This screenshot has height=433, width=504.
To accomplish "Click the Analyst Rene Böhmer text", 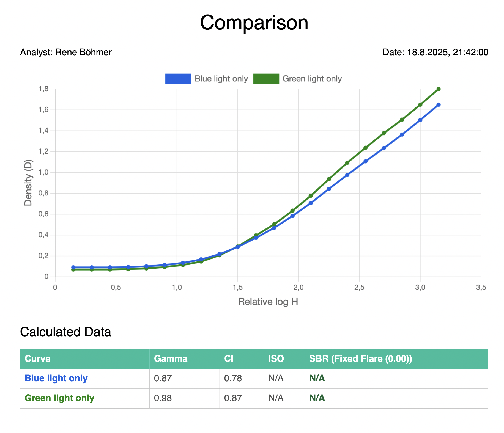I will tap(66, 52).
